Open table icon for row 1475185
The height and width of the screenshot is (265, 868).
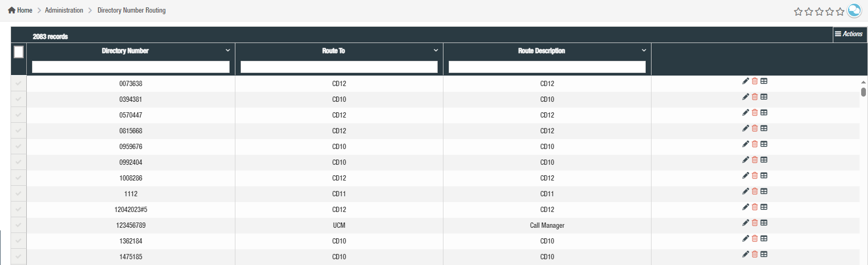(x=764, y=254)
